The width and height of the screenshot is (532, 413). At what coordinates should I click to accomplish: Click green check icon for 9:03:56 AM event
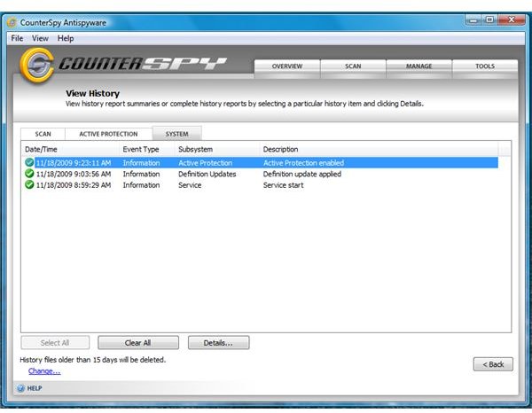click(x=29, y=174)
